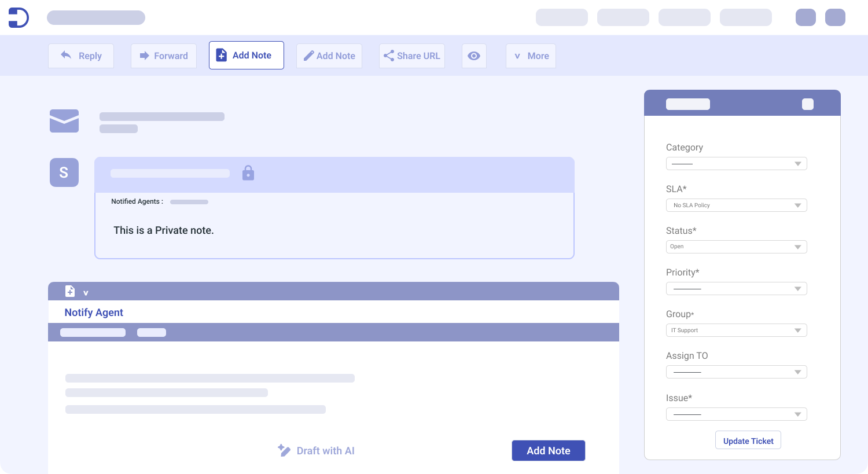Click the S sender avatar
This screenshot has height=474, width=868.
(x=64, y=172)
